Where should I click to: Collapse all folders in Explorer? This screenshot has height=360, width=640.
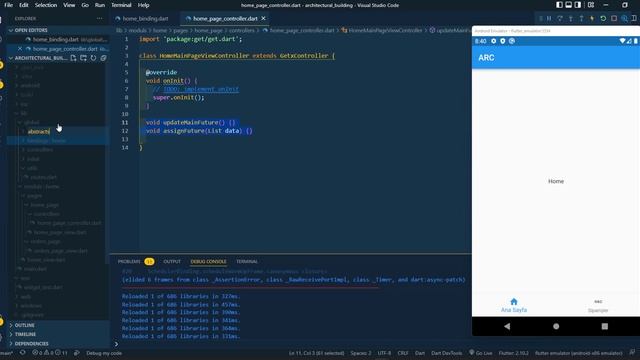103,58
